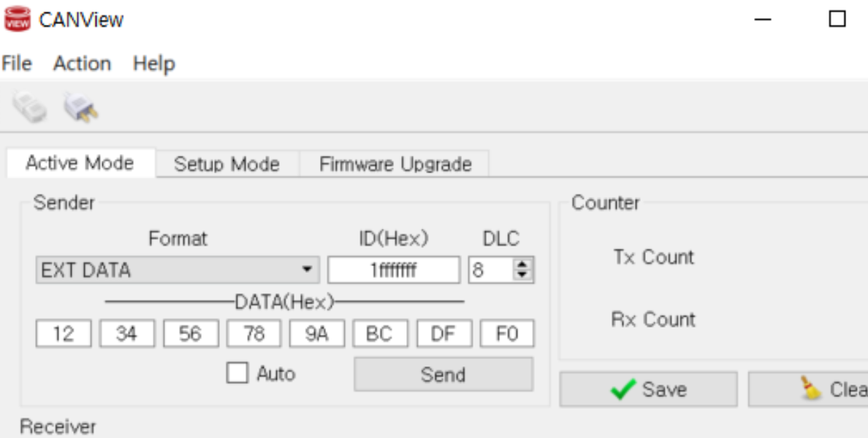
Task: Click the Tx Count label
Action: [x=653, y=257]
